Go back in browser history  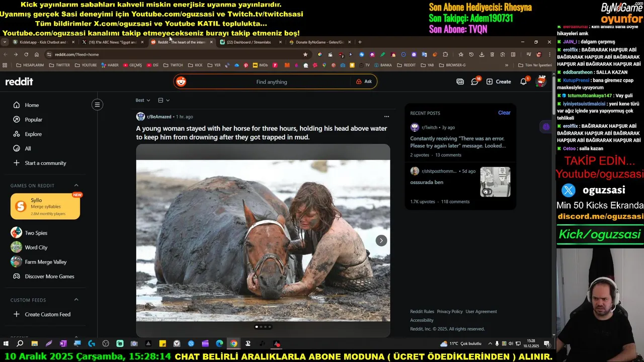[6, 54]
